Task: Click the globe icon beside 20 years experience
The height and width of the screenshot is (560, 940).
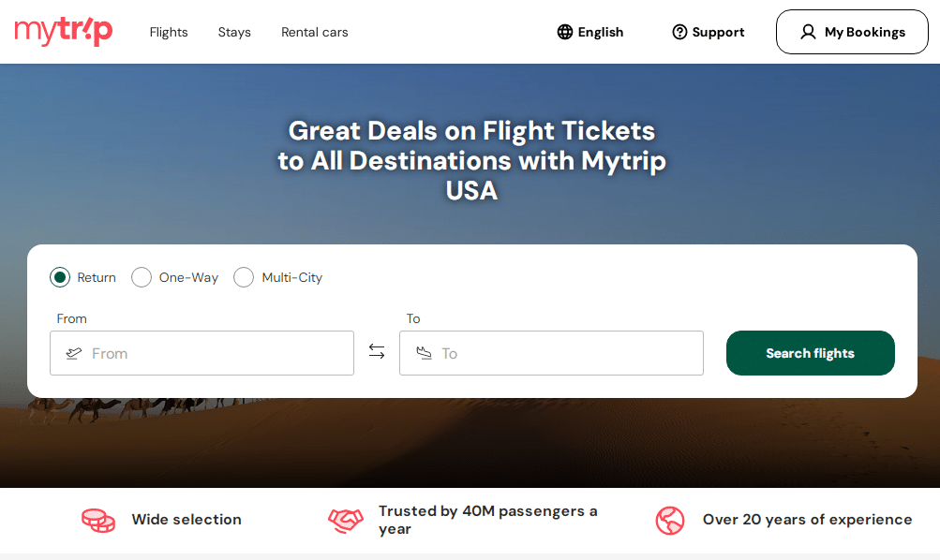Action: point(670,520)
